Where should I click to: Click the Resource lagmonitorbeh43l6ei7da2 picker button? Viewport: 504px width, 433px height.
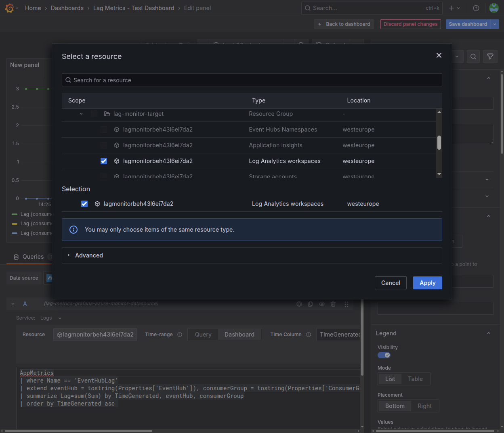pyautogui.click(x=95, y=335)
